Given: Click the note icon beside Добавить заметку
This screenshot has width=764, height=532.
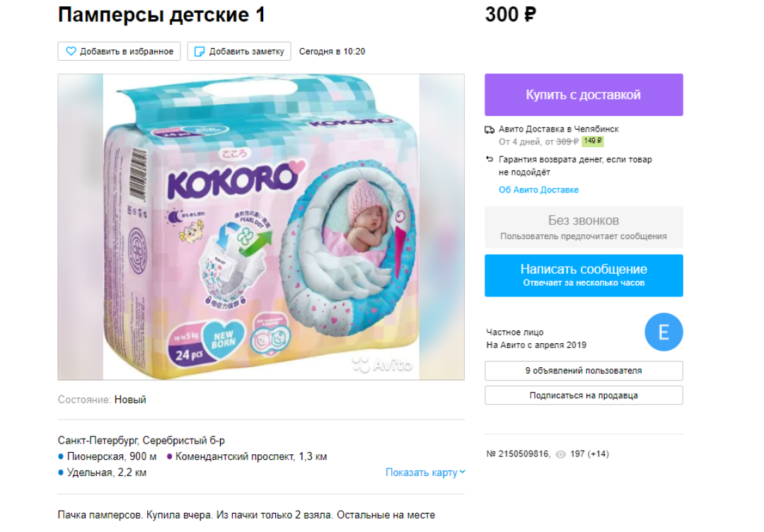Looking at the screenshot, I should (x=199, y=52).
